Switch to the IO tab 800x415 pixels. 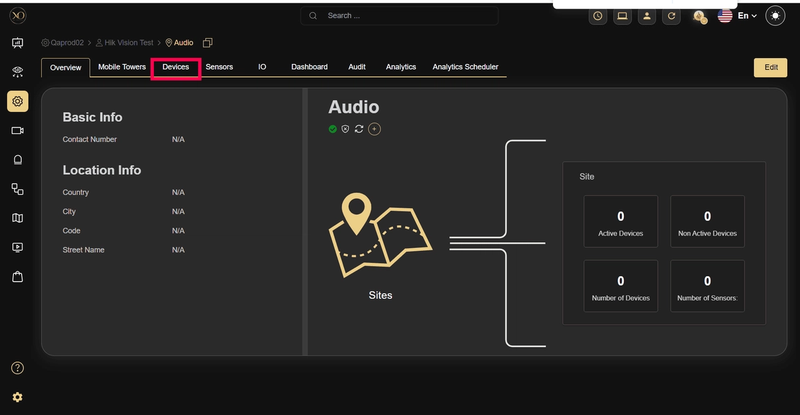coord(262,67)
